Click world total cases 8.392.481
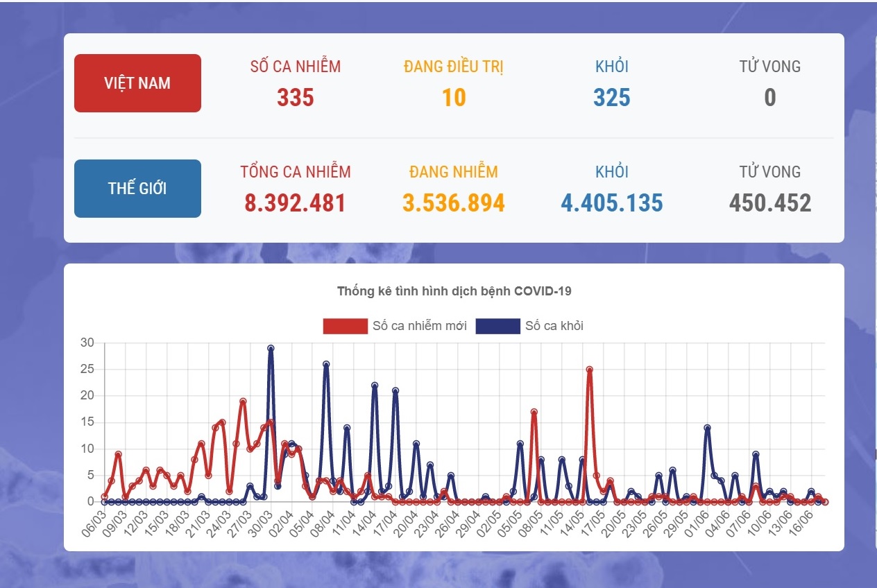This screenshot has width=877, height=588. tap(296, 203)
